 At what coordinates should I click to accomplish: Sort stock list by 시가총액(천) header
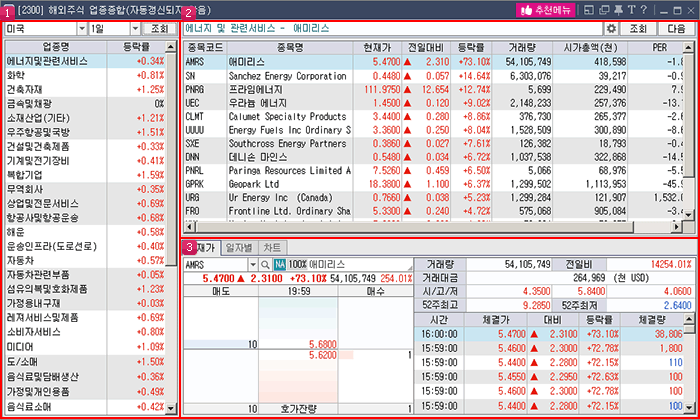[x=590, y=47]
